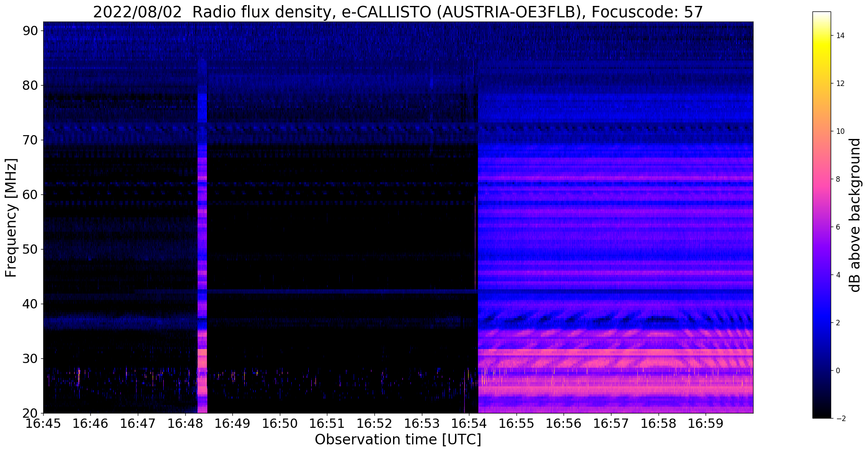Image resolution: width=868 pixels, height=452 pixels.
Task: Click the 16:56 time tick label
Action: tap(564, 423)
